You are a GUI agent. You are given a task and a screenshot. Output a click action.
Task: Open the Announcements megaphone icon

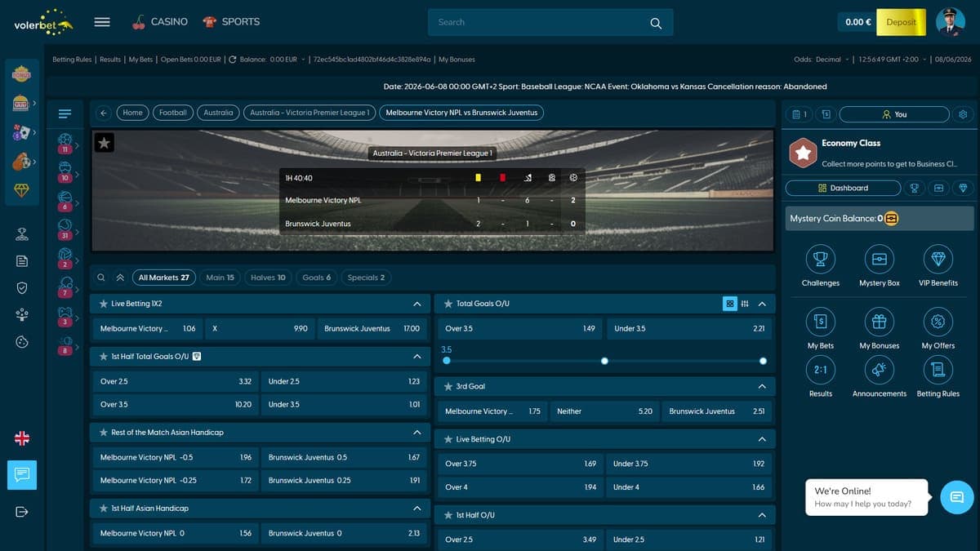[879, 370]
